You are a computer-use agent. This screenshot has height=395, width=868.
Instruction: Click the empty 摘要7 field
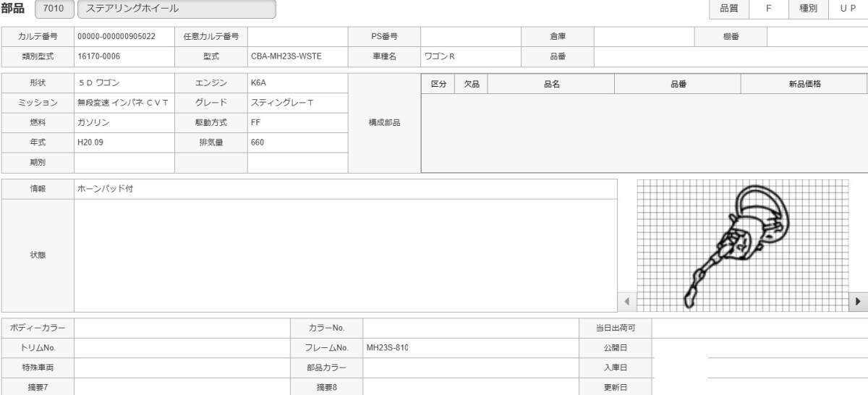182,387
